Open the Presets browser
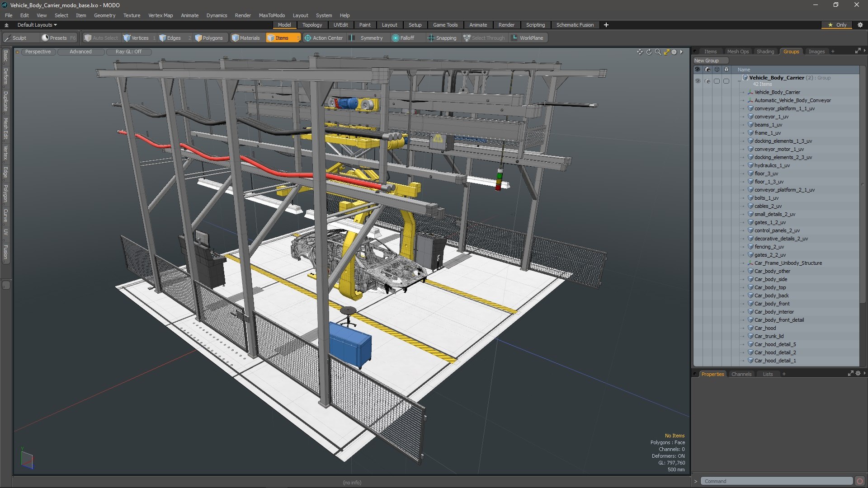The height and width of the screenshot is (488, 868). tap(58, 38)
